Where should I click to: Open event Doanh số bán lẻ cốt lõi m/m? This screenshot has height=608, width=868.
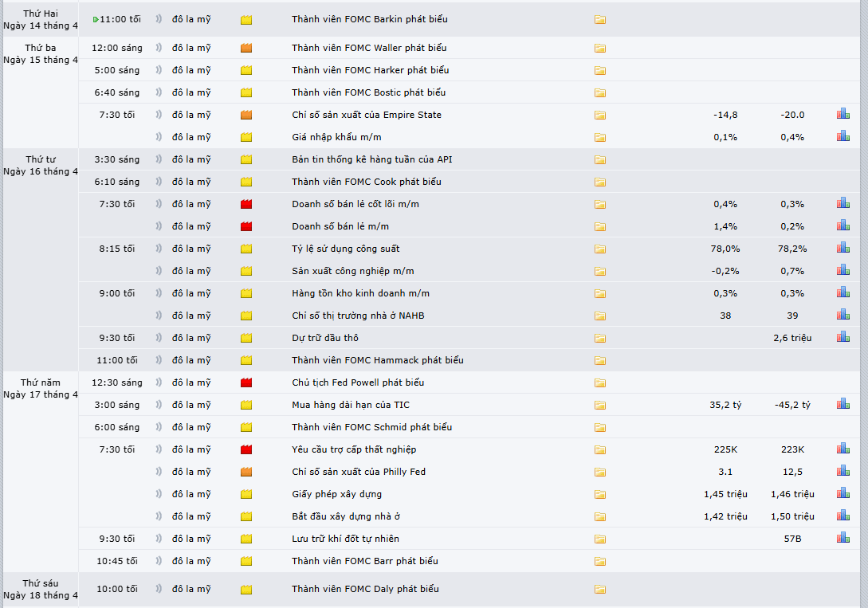point(355,204)
